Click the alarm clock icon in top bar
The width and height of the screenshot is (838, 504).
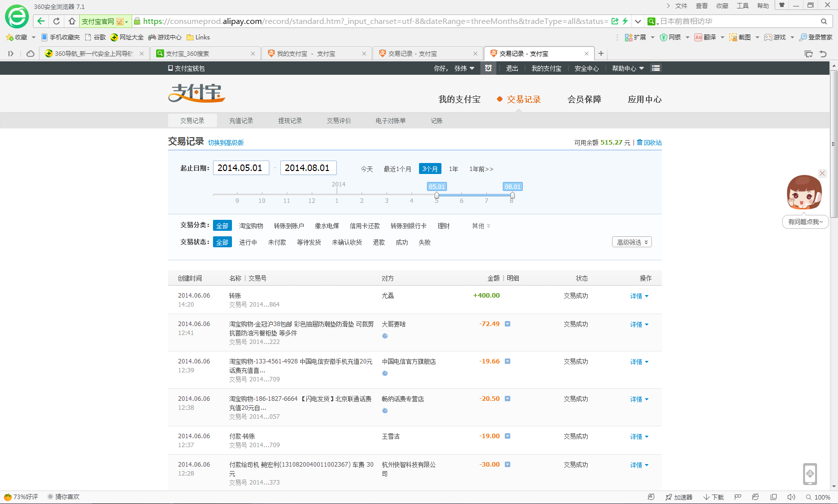click(488, 68)
